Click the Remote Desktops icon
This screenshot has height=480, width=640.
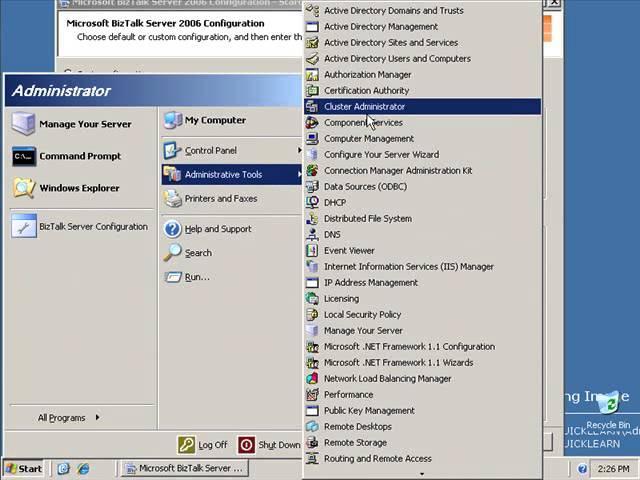point(312,427)
